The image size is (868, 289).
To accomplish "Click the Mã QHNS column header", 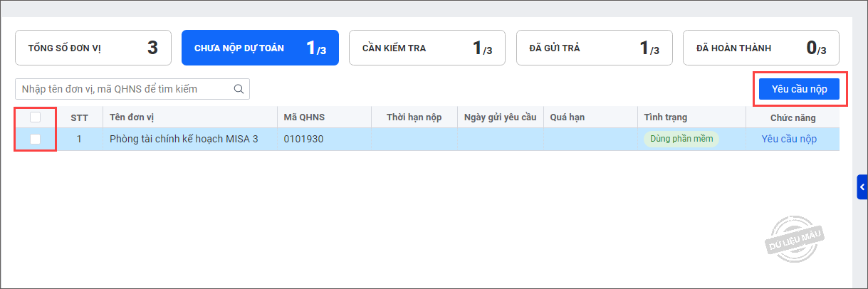I will point(304,117).
